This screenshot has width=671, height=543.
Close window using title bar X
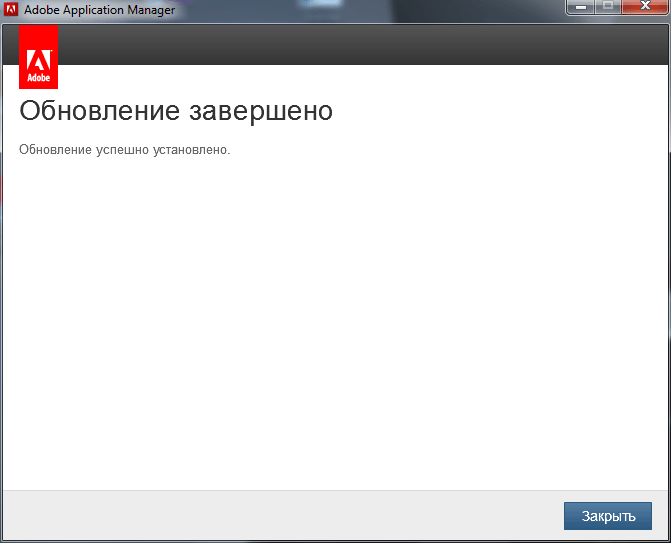[645, 7]
